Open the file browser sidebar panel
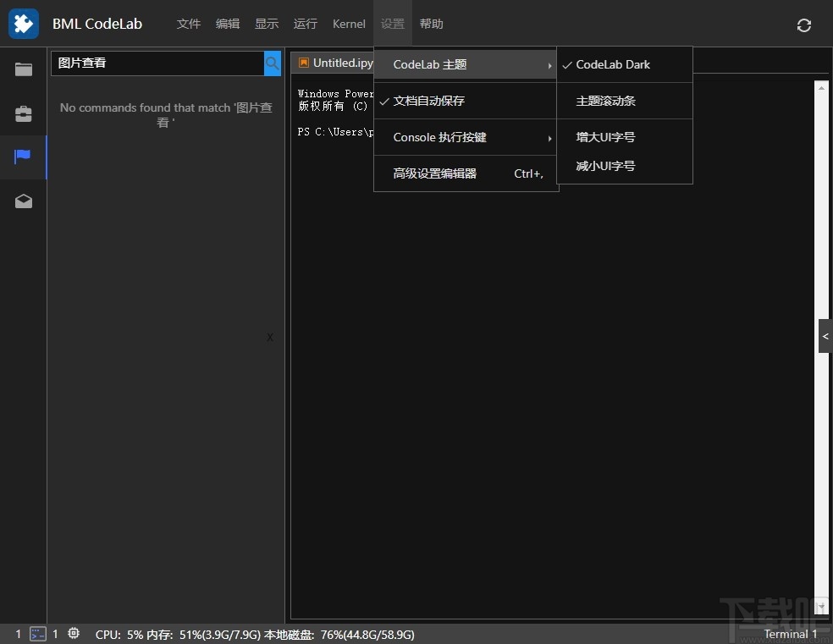This screenshot has width=833, height=644. pos(23,69)
